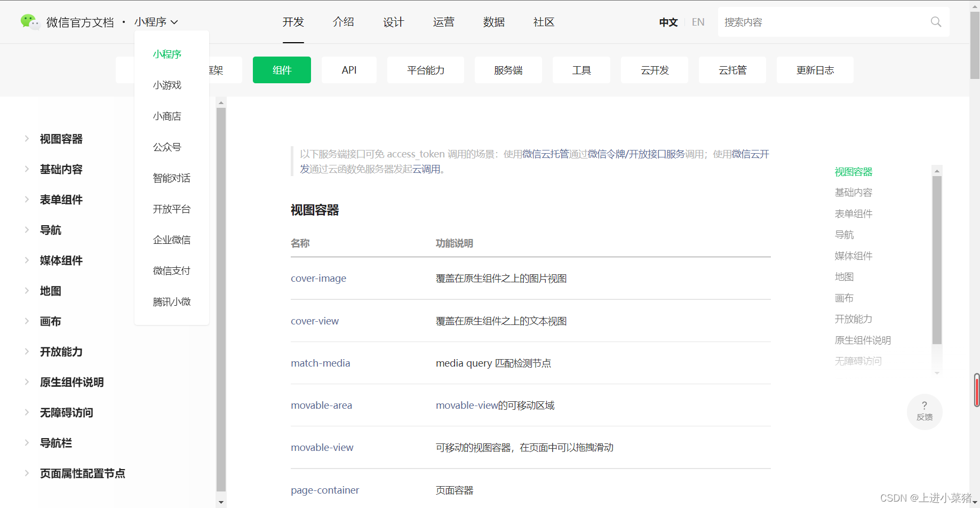Click the 小程序 dropdown chevron in header

[174, 22]
